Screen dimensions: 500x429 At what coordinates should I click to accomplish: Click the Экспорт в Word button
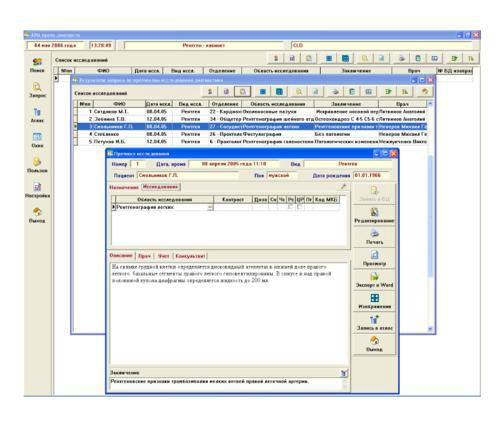(374, 280)
